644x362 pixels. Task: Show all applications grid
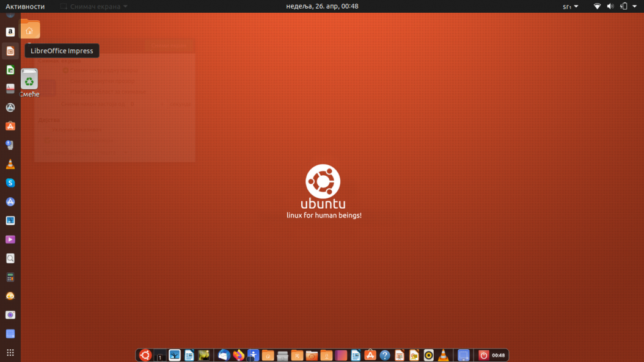coord(10,353)
